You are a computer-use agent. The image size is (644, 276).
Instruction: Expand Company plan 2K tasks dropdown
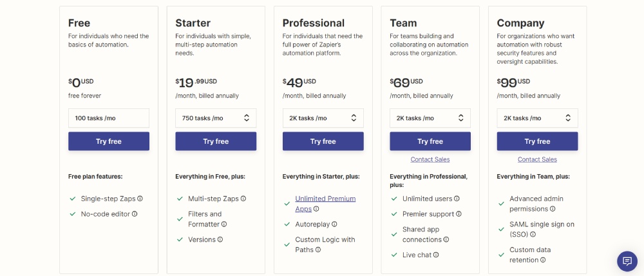[537, 118]
